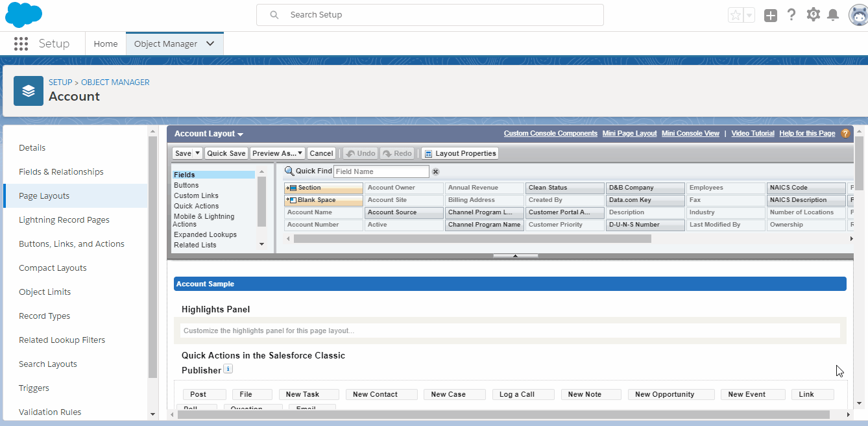Select the Object Manager tab
This screenshot has height=426, width=868.
pos(165,44)
